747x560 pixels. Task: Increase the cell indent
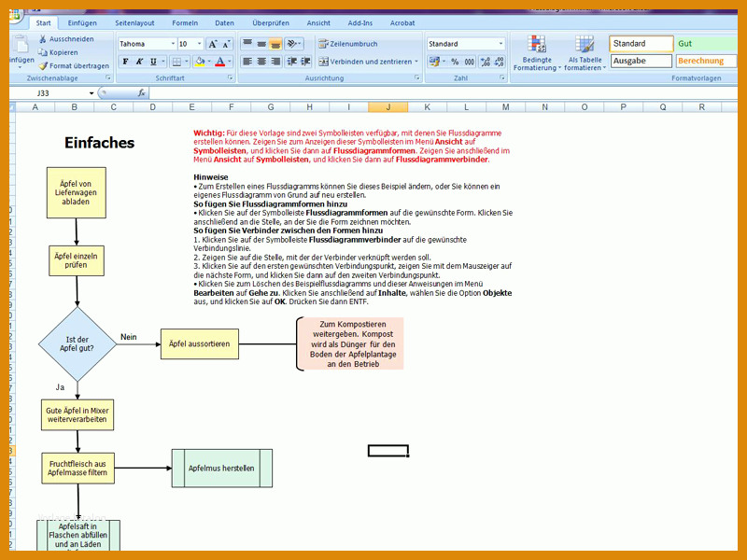305,62
